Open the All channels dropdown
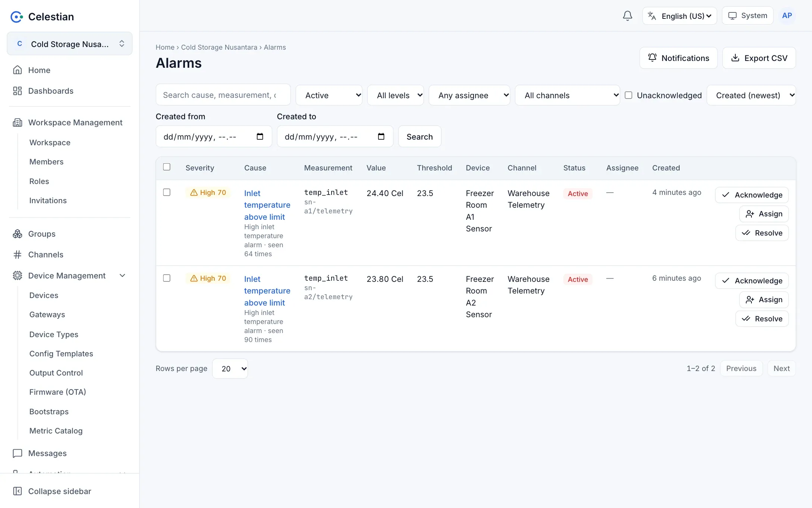 tap(567, 95)
